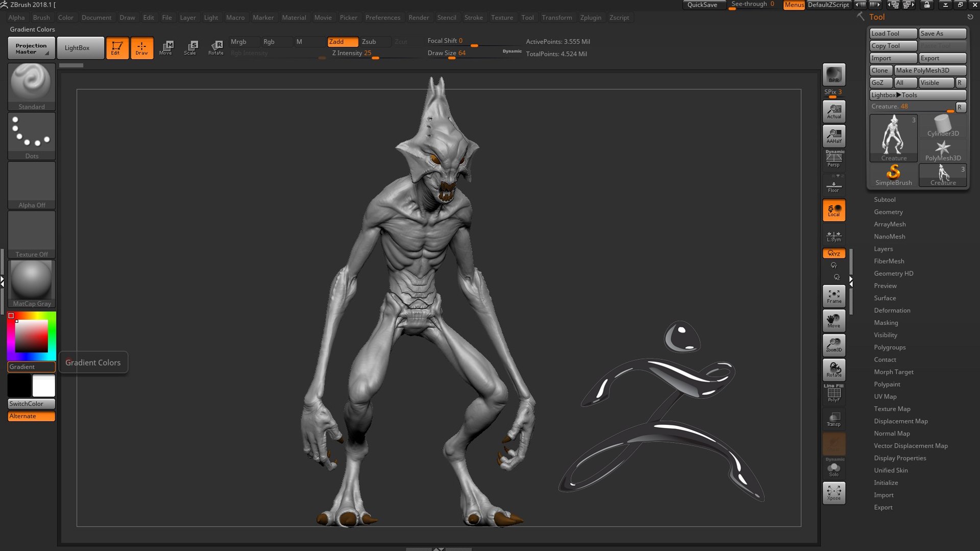Image resolution: width=980 pixels, height=551 pixels.
Task: Click the Xpose icon
Action: point(834,493)
